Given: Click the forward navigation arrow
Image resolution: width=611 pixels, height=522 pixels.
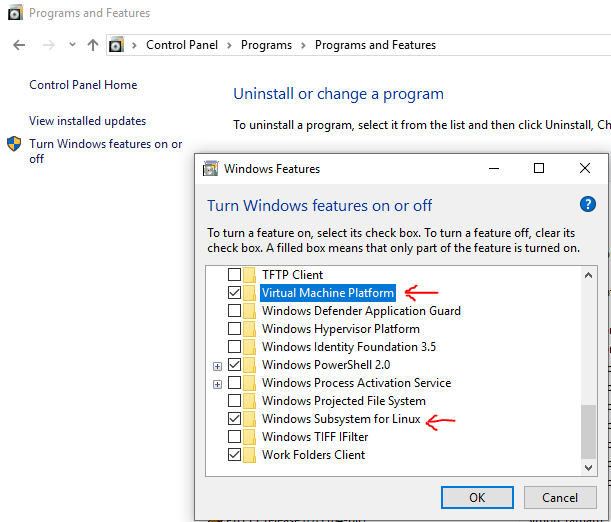Looking at the screenshot, I should tap(48, 45).
